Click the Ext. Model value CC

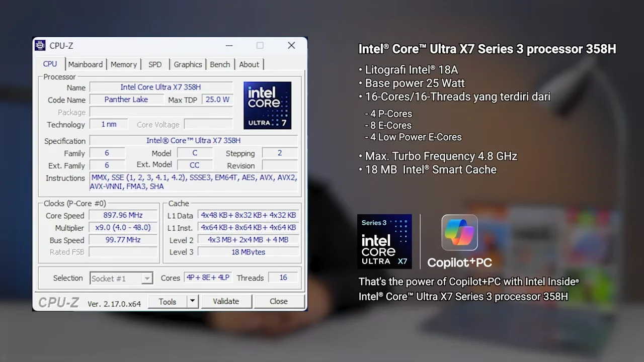[195, 165]
